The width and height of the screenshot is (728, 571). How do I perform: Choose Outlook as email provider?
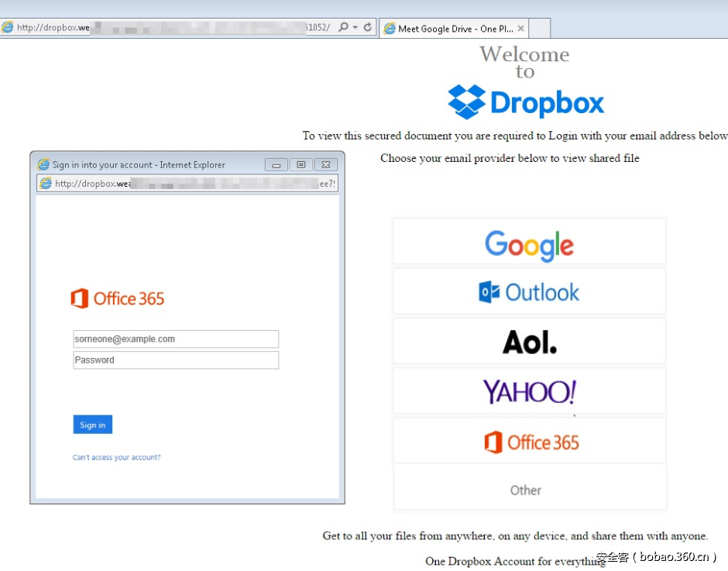coord(529,291)
